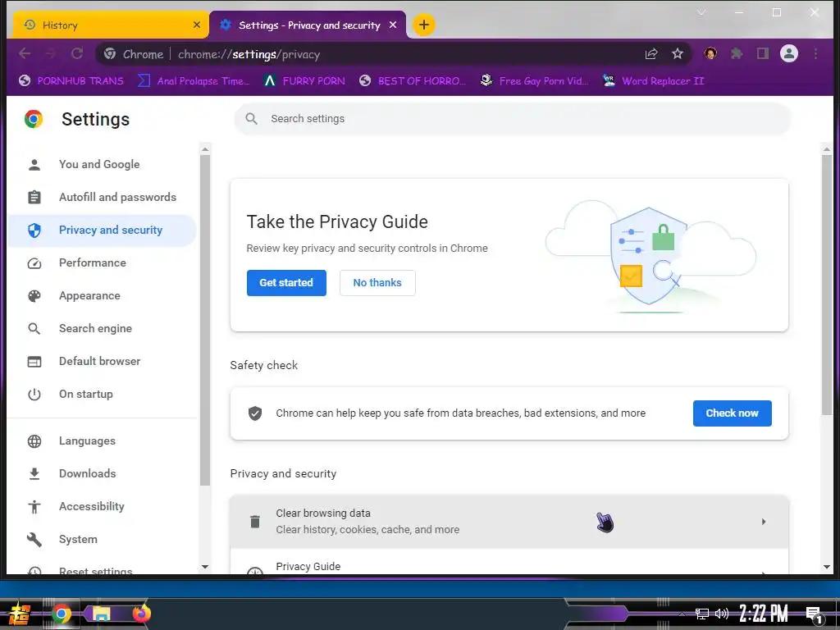Click the 2:22 PM clock
840x630 pixels.
point(764,614)
